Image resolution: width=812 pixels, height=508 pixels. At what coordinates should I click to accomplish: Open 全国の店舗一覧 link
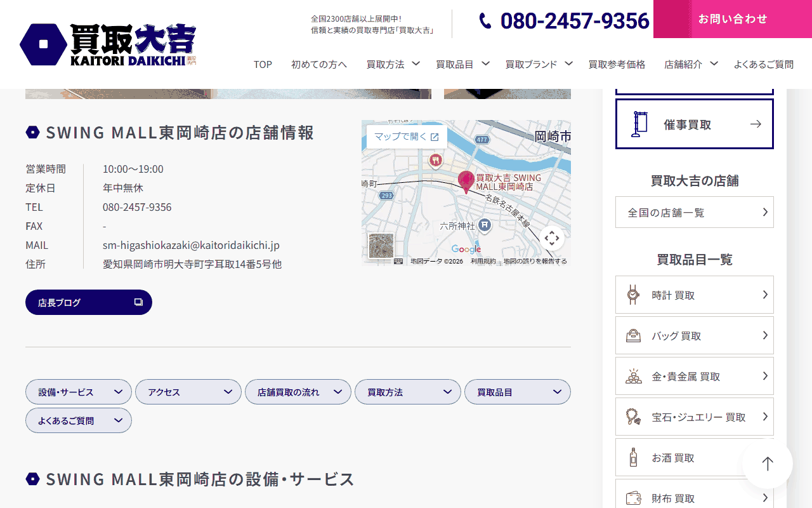[x=695, y=212]
